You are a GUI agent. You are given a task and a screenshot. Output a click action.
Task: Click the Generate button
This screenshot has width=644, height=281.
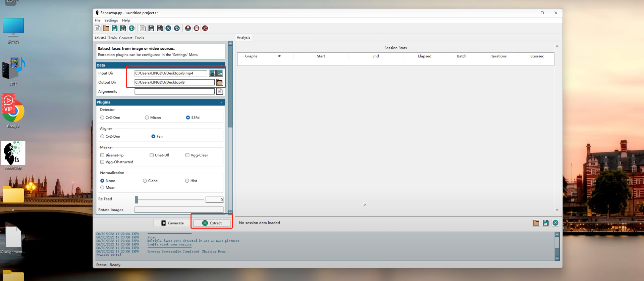pyautogui.click(x=172, y=223)
